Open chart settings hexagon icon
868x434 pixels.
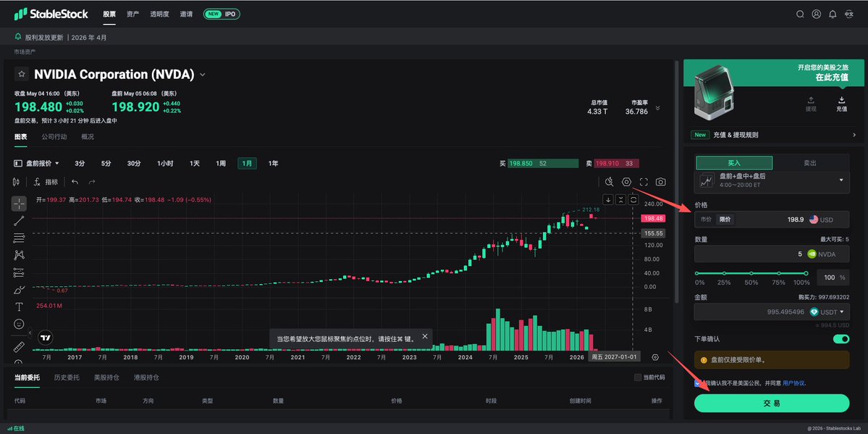tap(627, 182)
